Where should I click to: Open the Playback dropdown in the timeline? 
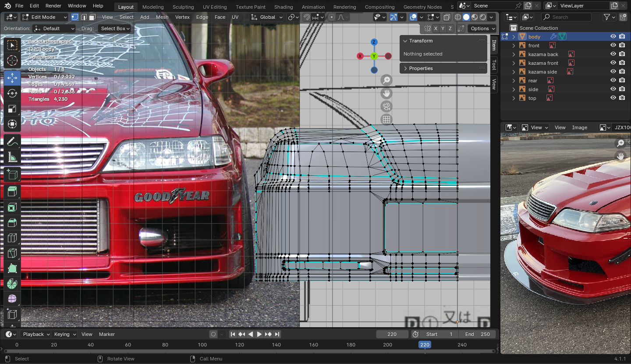coord(36,334)
